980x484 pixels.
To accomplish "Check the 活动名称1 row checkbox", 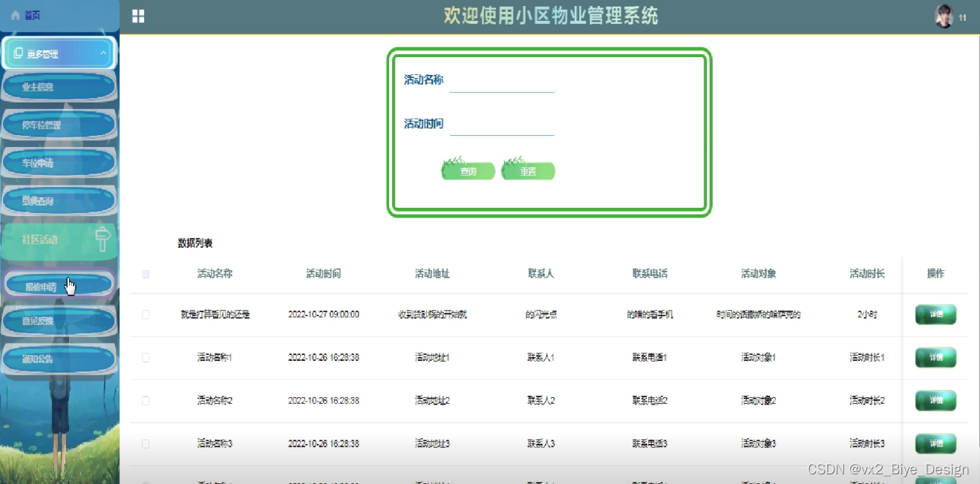I will coord(146,358).
